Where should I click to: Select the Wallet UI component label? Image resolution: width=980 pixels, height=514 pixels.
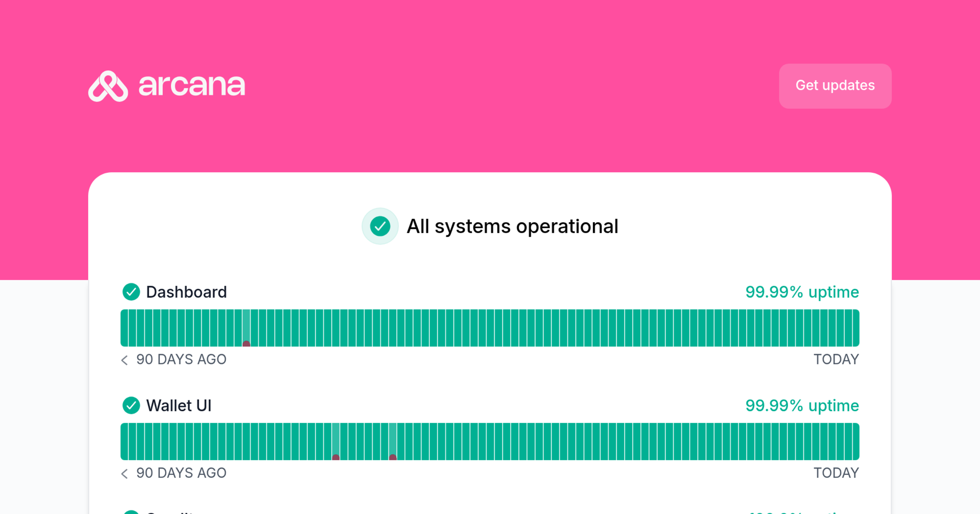pyautogui.click(x=179, y=405)
